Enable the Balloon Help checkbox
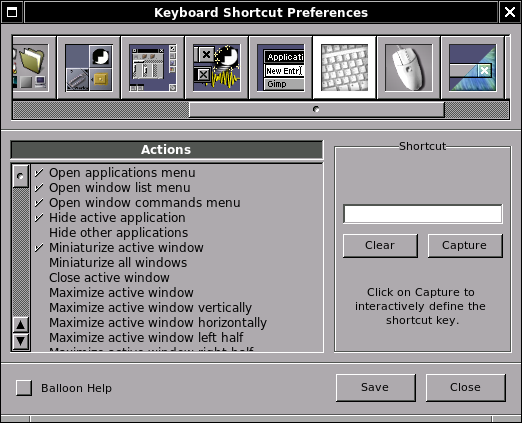The width and height of the screenshot is (522, 423). point(24,388)
